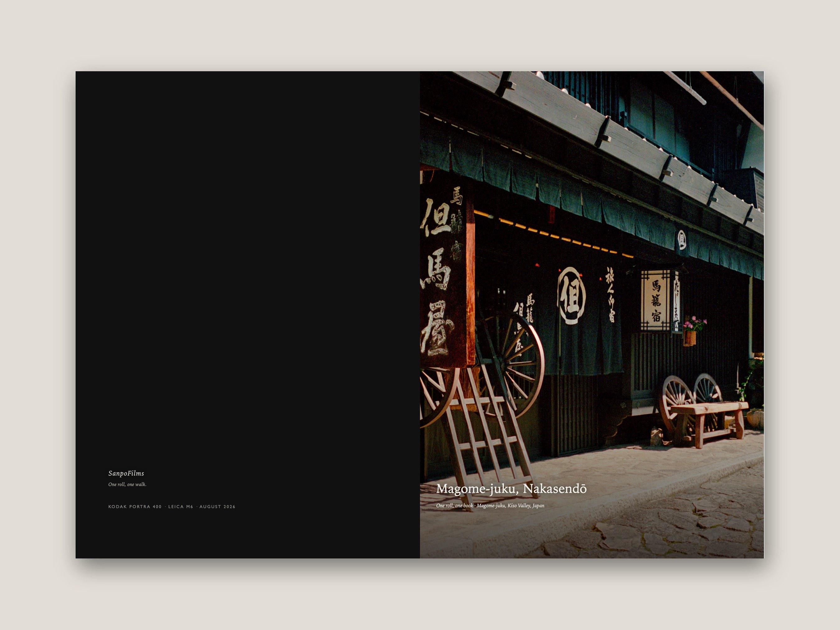Click the street photo of the inn
Image resolution: width=840 pixels, height=630 pixels.
coord(592,315)
